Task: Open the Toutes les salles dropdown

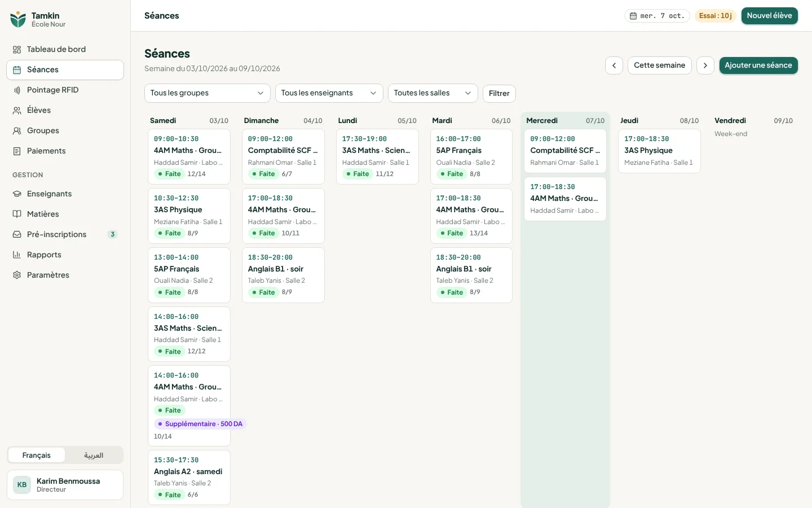Action: 433,93
